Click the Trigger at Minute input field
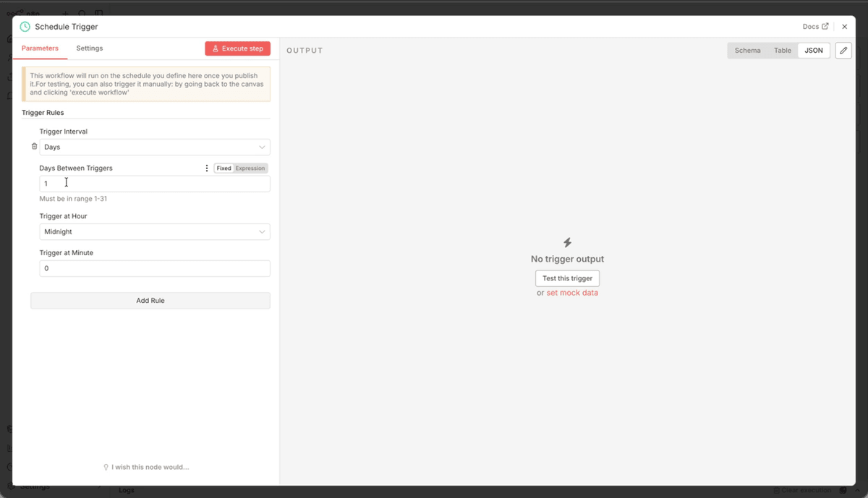This screenshot has height=498, width=868. [x=154, y=267]
